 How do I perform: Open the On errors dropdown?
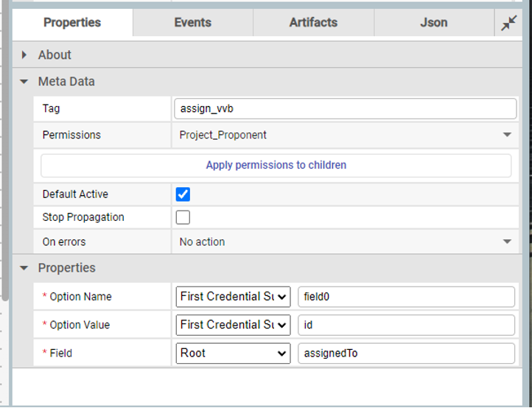[x=345, y=242]
